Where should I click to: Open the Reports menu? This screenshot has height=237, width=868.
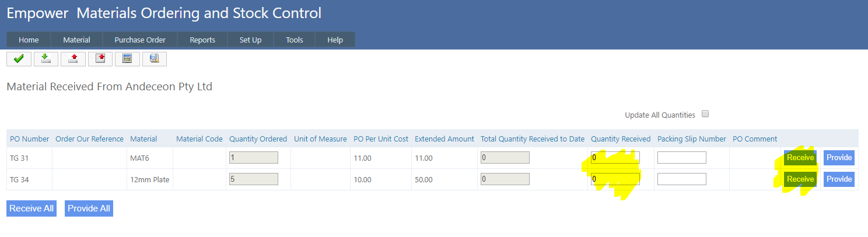(202, 40)
